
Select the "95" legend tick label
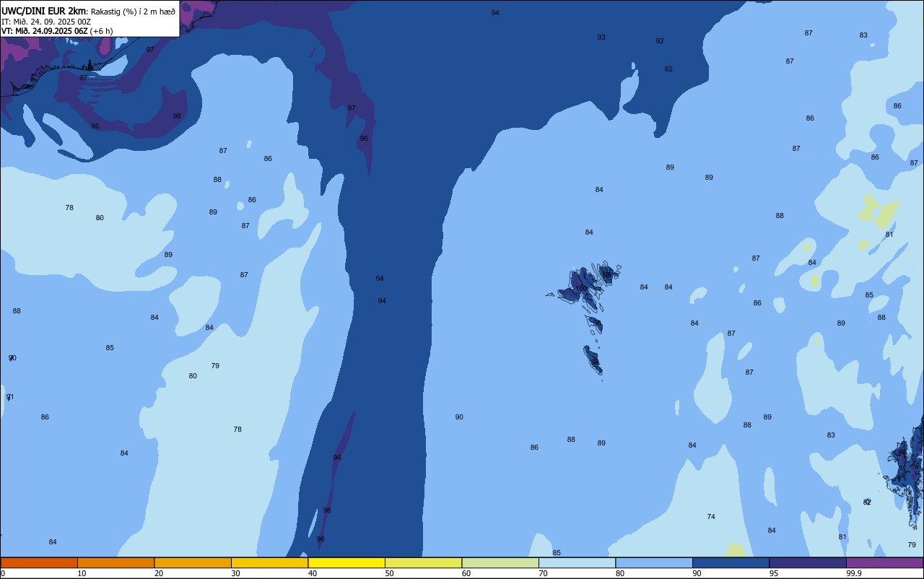(x=774, y=573)
